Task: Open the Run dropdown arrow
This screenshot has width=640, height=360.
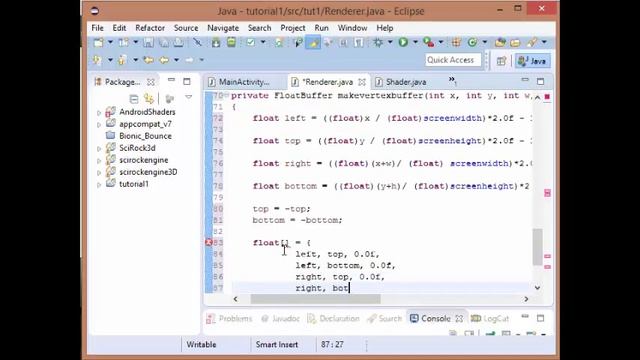Action: 415,42
